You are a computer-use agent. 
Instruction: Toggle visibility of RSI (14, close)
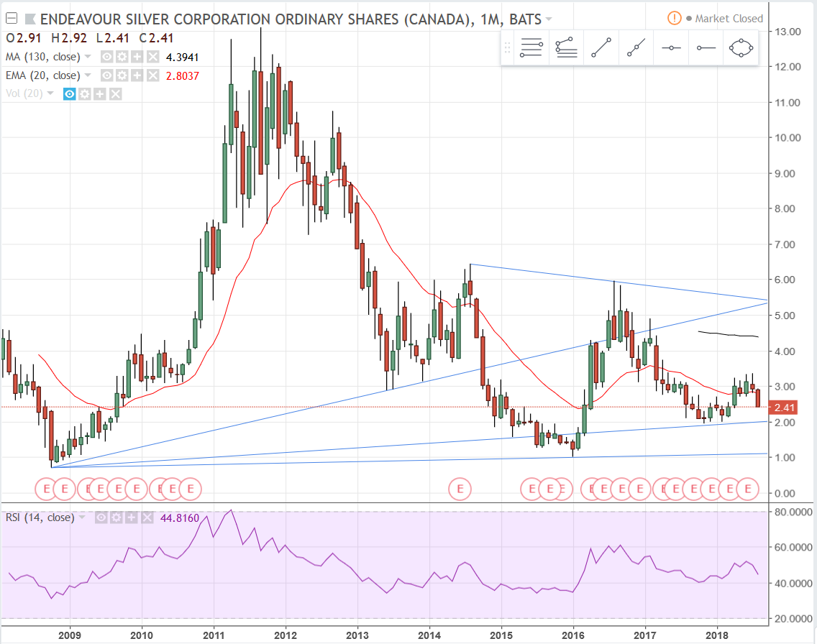(x=101, y=517)
